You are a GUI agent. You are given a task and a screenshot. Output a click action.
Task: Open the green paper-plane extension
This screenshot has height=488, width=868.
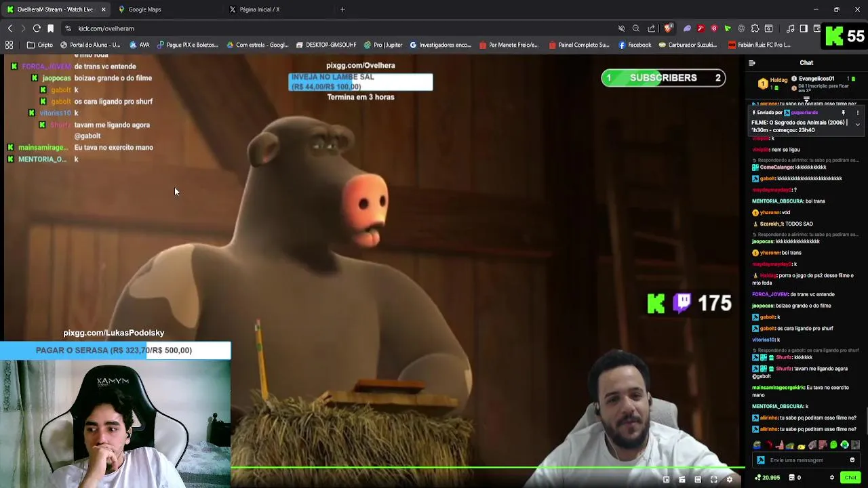pyautogui.click(x=728, y=28)
